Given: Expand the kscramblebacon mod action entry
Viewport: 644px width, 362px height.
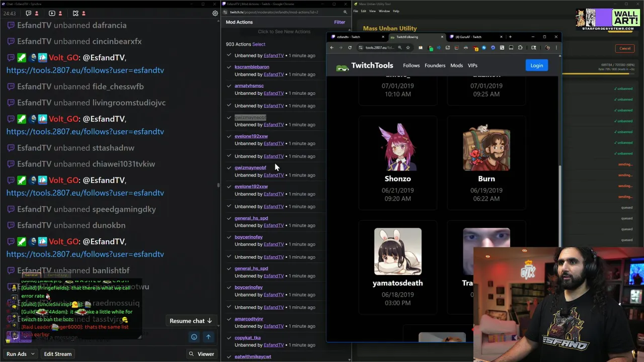Looking at the screenshot, I should (229, 67).
